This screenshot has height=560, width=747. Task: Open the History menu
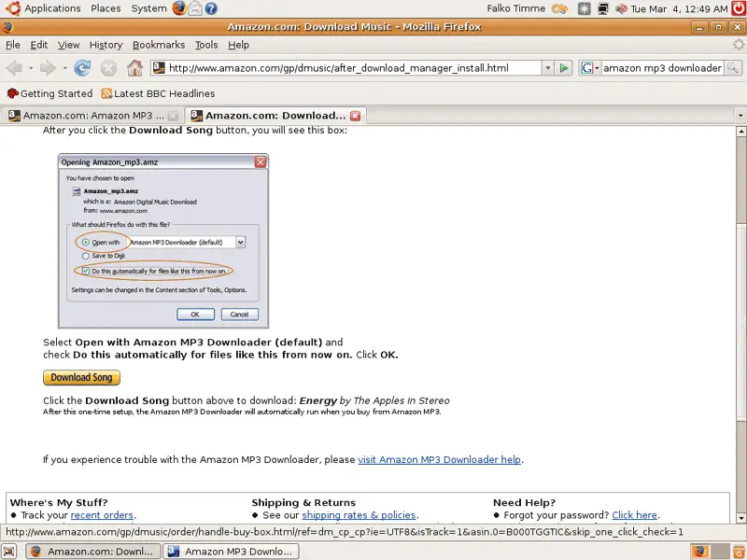coord(106,45)
